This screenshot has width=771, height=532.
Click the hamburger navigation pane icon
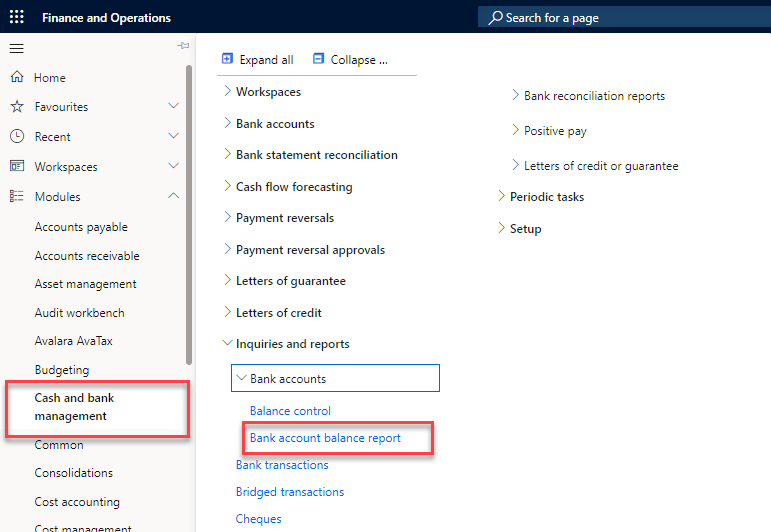(x=16, y=48)
